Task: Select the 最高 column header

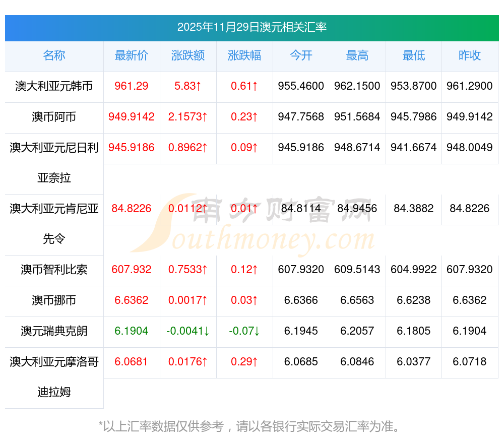Action: coord(357,56)
